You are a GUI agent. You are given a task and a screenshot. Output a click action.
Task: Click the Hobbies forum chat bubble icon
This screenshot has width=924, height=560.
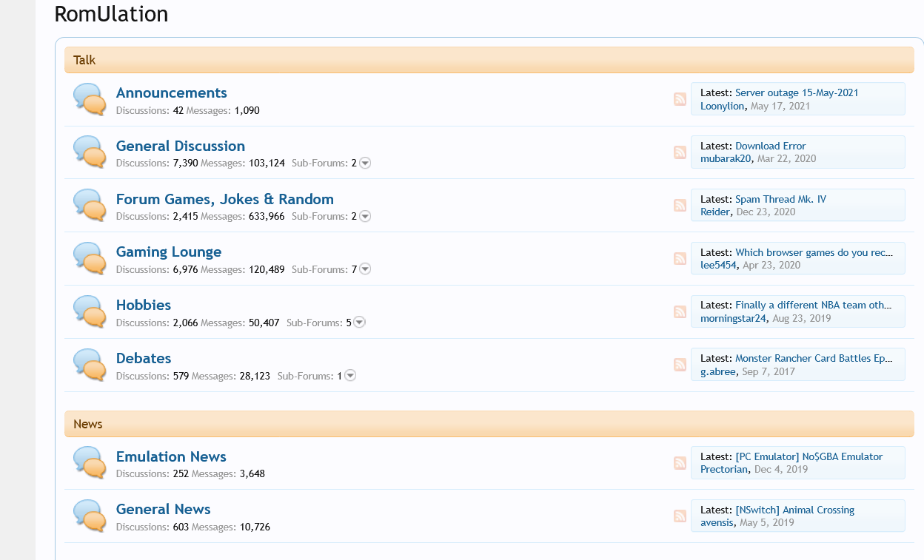[90, 312]
